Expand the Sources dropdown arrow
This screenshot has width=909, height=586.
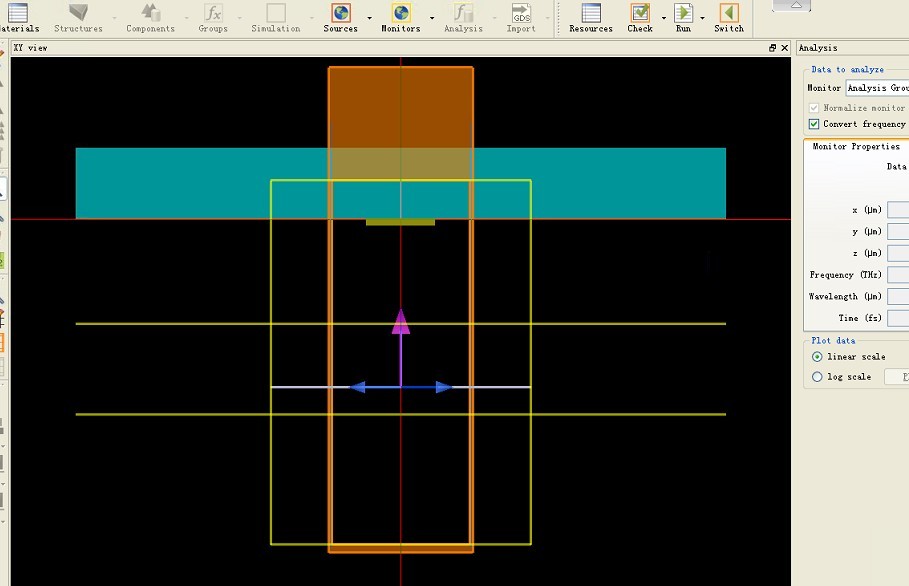(369, 18)
